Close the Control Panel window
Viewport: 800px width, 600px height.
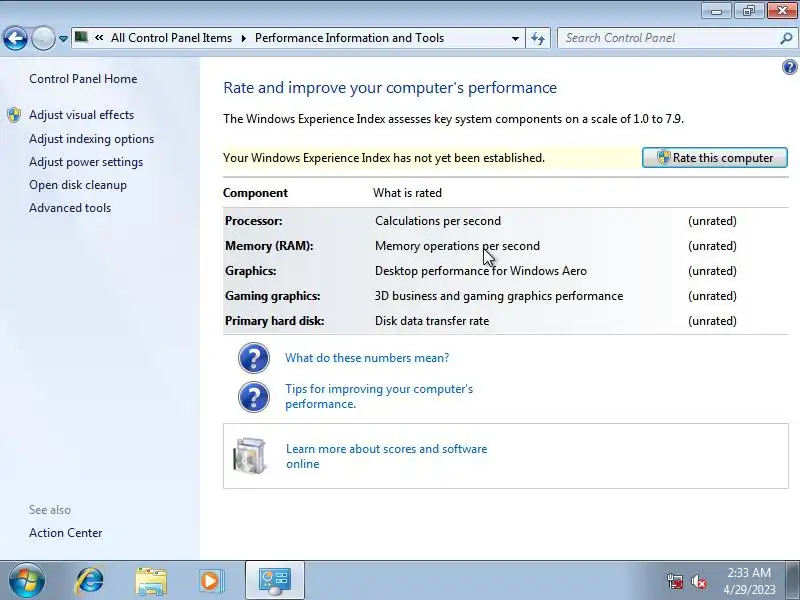point(782,11)
